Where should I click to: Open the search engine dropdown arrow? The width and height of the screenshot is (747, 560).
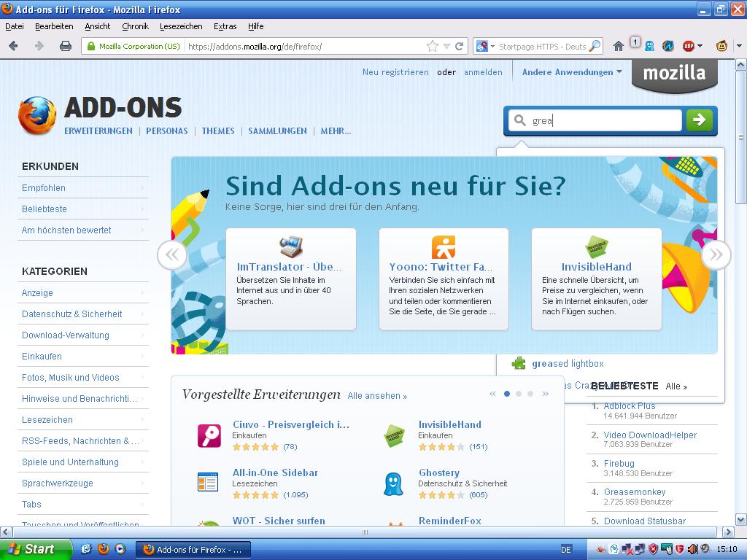[x=493, y=46]
